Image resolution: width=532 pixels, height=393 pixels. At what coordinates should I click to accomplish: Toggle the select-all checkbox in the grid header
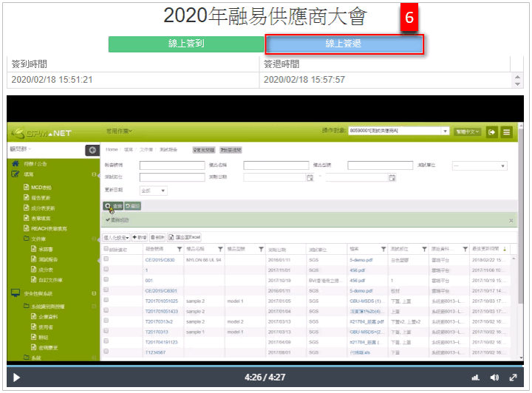106,249
